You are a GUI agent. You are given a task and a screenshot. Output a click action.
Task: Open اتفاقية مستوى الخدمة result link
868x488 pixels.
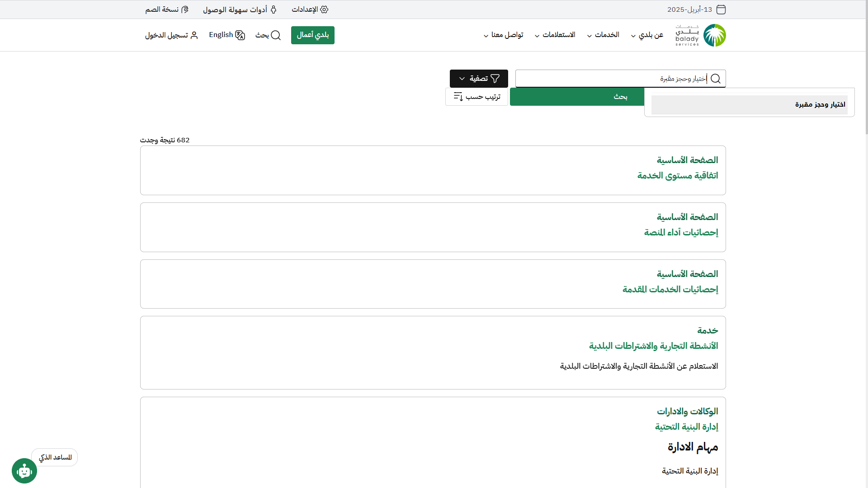(x=677, y=175)
